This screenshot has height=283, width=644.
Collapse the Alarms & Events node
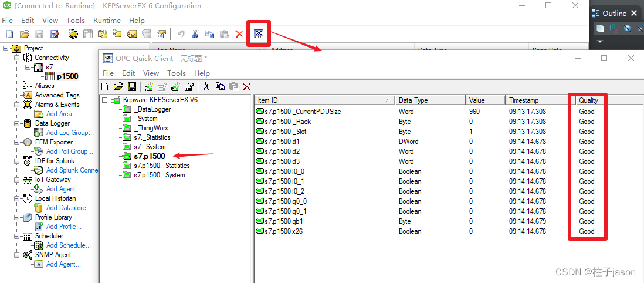pyautogui.click(x=16, y=105)
